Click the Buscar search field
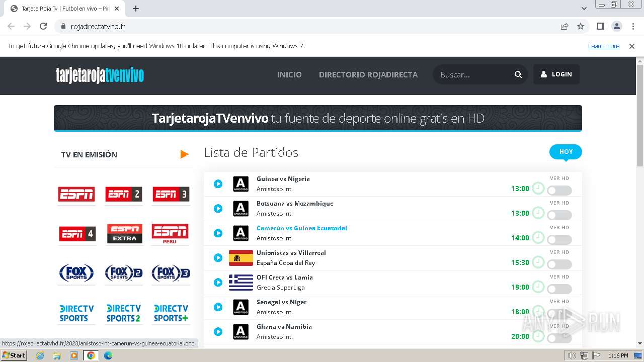 click(x=473, y=74)
